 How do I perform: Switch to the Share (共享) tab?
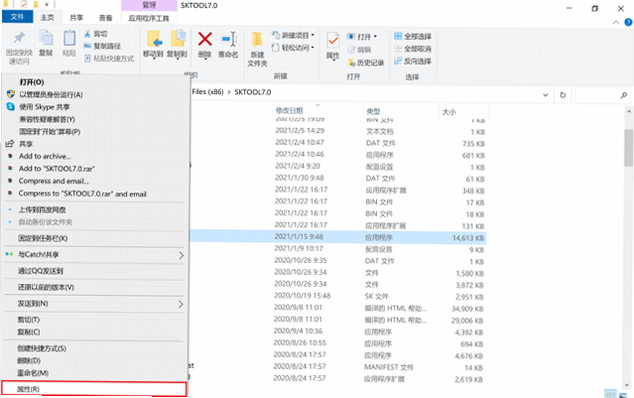click(76, 17)
